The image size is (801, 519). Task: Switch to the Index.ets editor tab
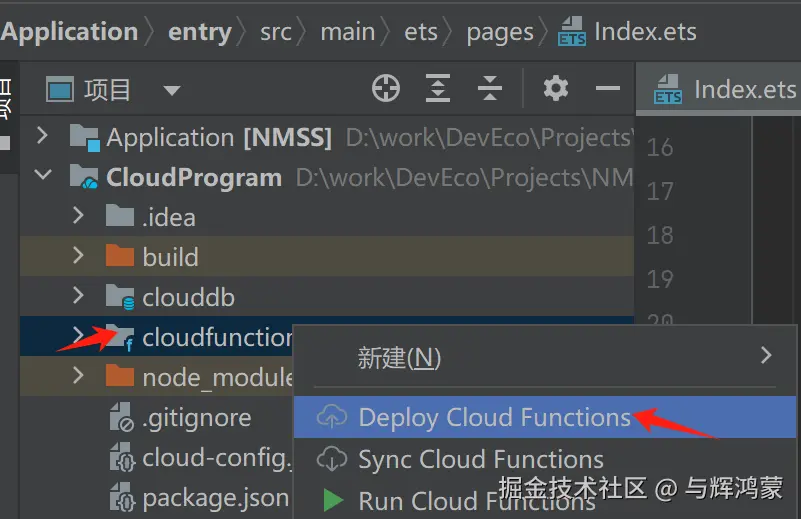(x=719, y=89)
